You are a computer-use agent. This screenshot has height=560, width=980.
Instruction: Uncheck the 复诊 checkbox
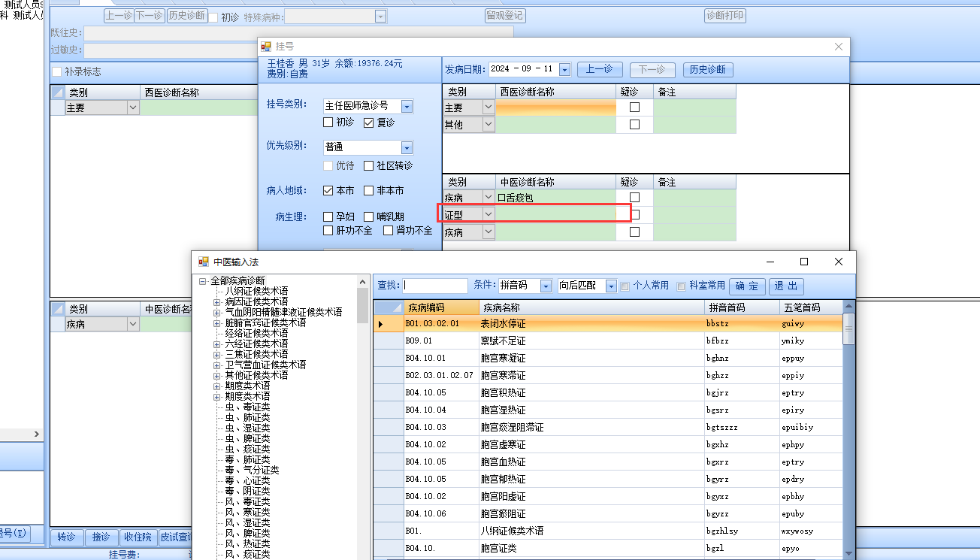point(368,123)
